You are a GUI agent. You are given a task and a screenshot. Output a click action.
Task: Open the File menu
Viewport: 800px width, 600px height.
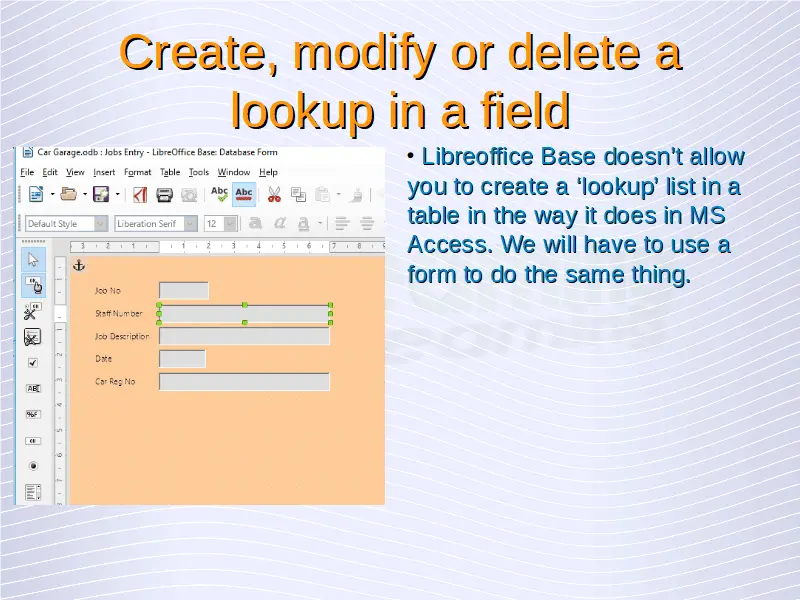click(x=27, y=172)
